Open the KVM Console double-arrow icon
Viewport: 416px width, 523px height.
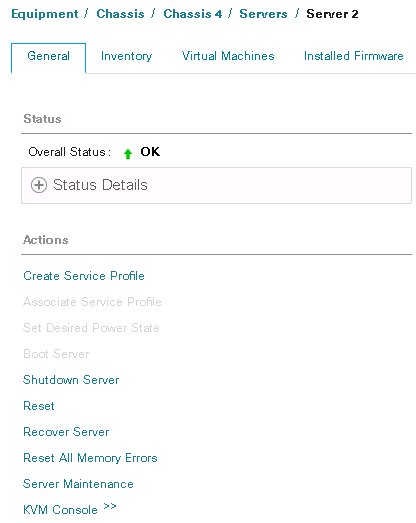click(x=109, y=506)
